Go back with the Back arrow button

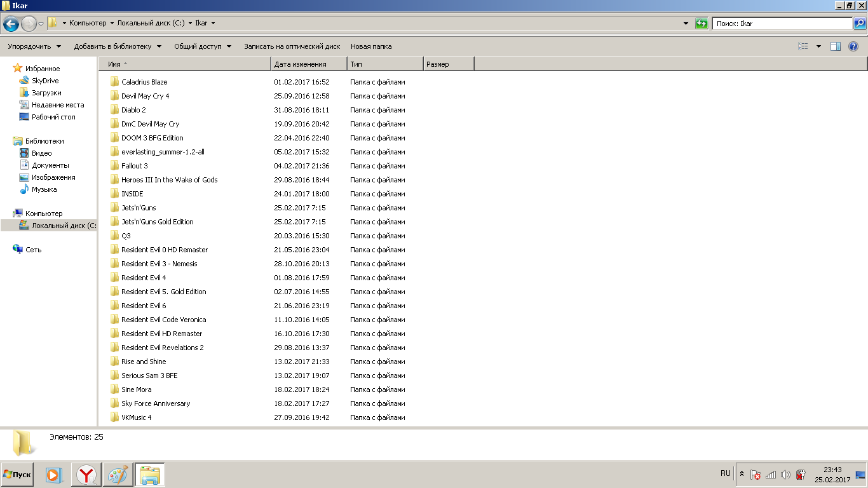pos(11,24)
